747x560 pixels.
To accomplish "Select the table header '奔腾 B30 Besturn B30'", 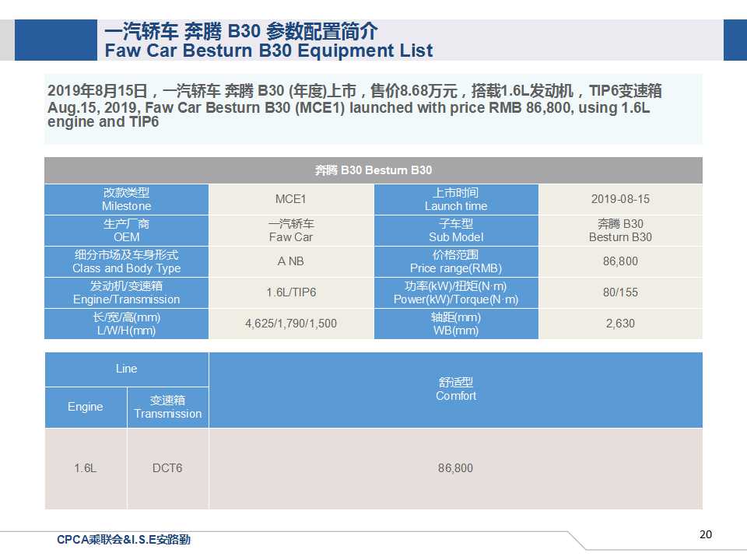I will coord(373,170).
